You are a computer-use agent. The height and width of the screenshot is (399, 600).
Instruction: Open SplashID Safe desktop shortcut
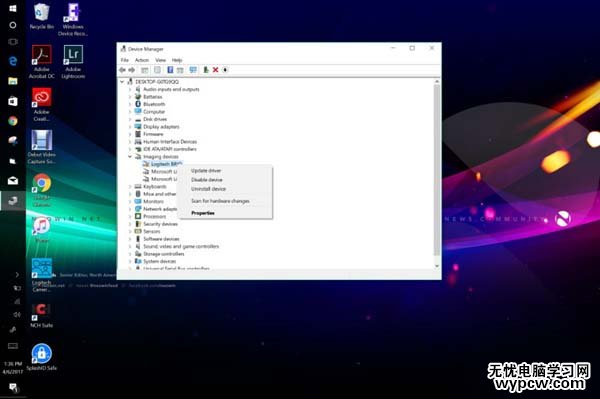click(42, 357)
